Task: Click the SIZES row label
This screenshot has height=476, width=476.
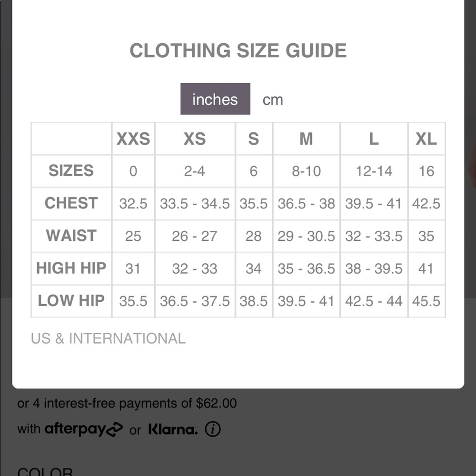Action: [71, 170]
